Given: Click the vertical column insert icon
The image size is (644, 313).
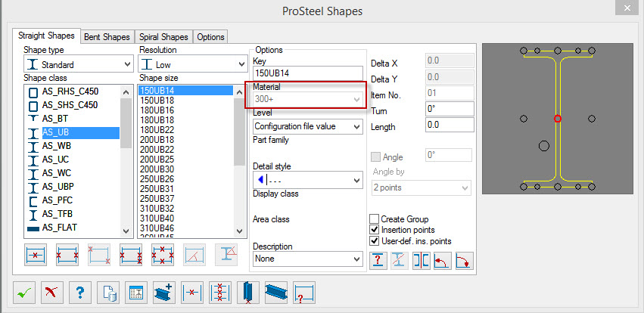Looking at the screenshot, I should point(248,293).
